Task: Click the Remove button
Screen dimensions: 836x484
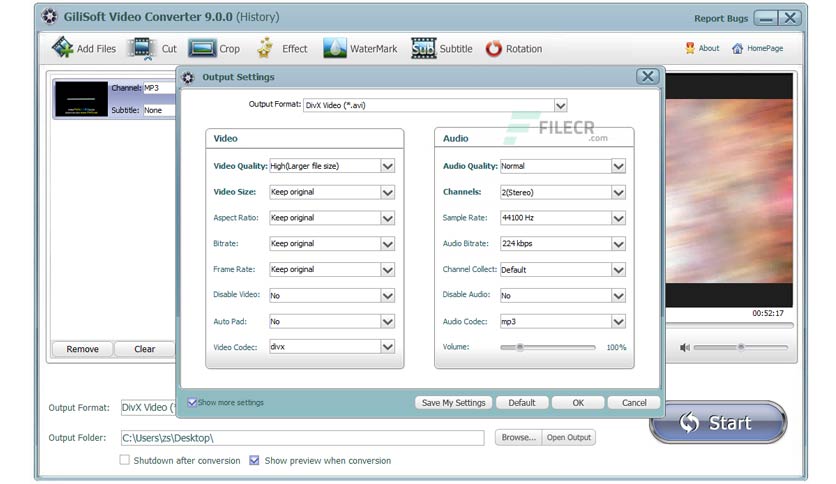Action: point(82,349)
